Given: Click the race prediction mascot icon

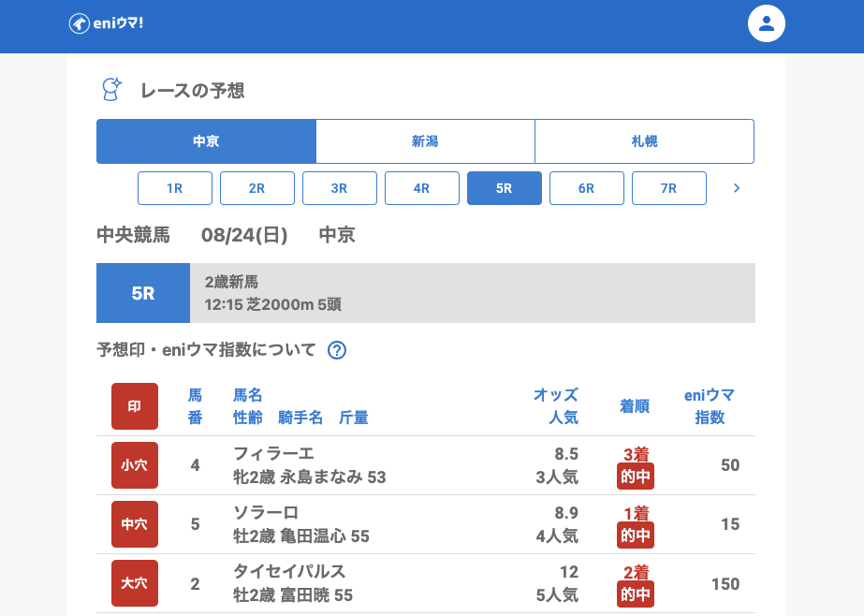Looking at the screenshot, I should coord(111,90).
